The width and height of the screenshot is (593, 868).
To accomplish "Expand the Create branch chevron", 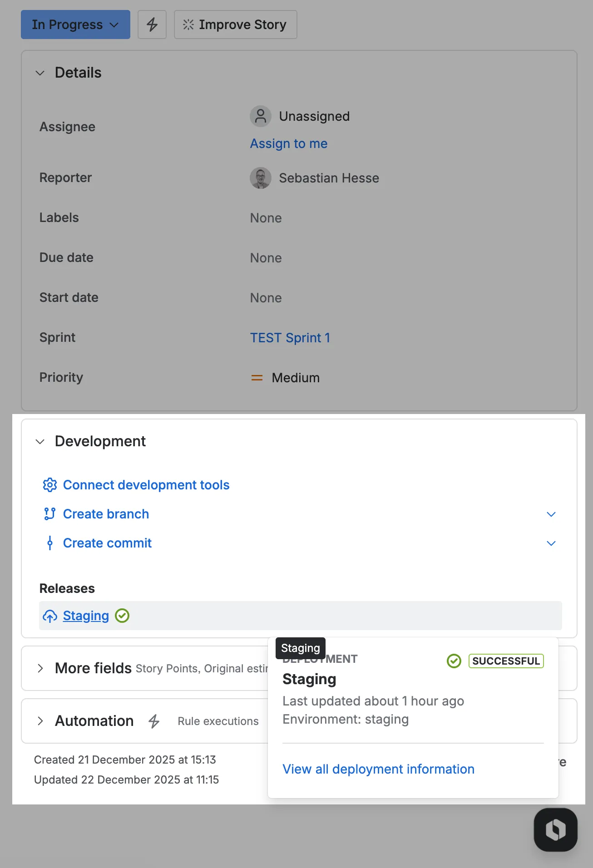I will (551, 514).
